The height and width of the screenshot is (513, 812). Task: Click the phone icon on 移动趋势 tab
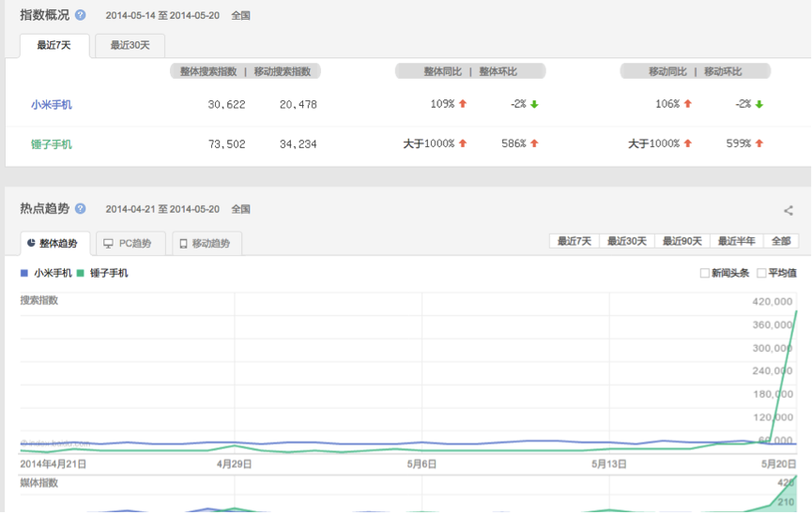[183, 244]
